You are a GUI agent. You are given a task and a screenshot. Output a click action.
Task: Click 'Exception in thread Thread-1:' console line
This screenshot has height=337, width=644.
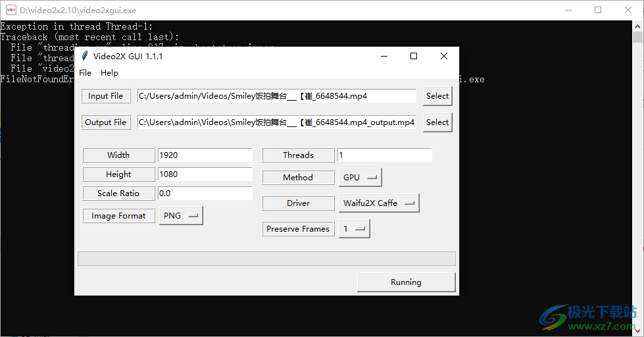(x=76, y=27)
